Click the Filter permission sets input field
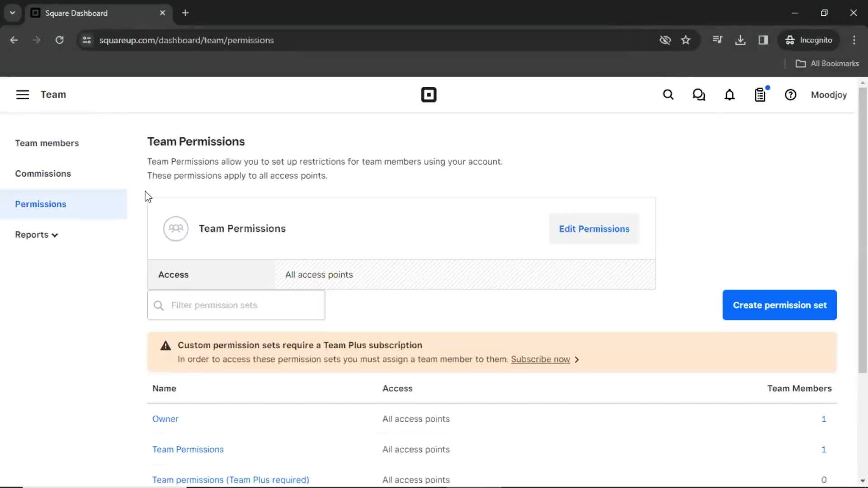 click(x=236, y=305)
